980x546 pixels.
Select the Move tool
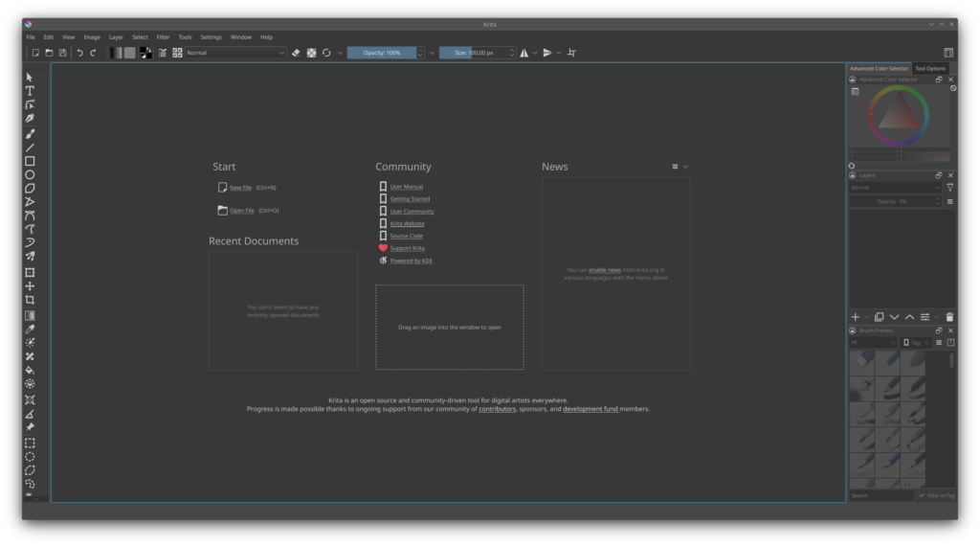(x=30, y=286)
